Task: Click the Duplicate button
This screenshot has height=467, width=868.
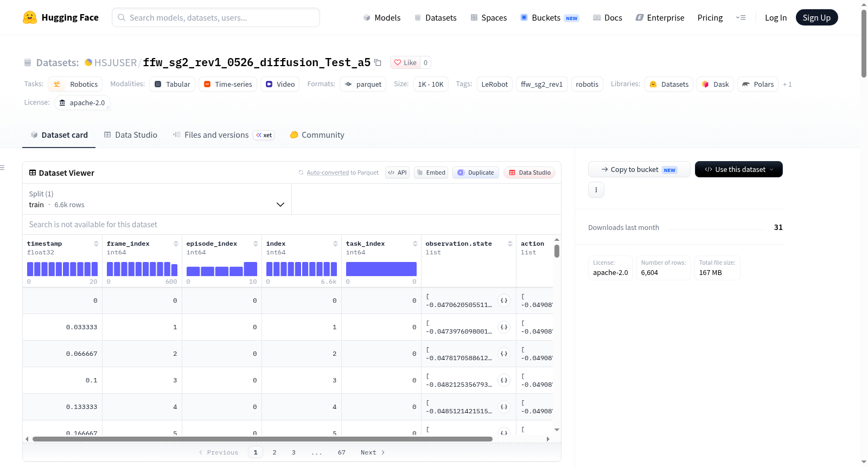Action: [x=476, y=172]
